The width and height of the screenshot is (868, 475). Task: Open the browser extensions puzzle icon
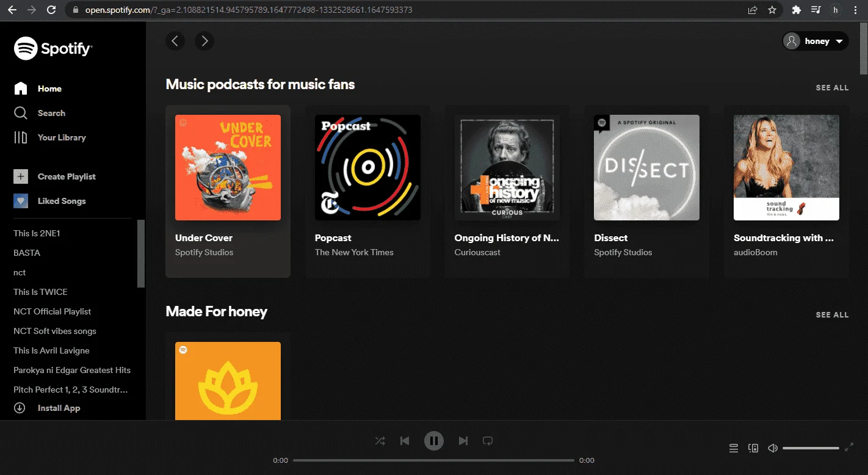[796, 10]
